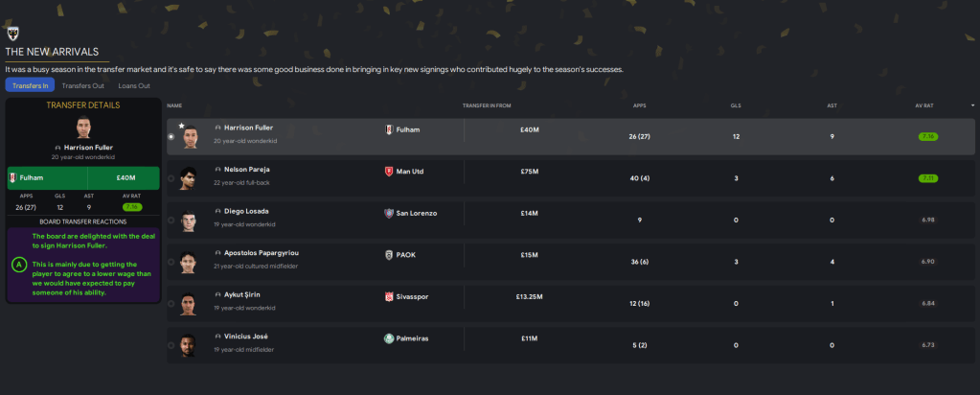Open the AV RAT column sort arrow

tap(972, 105)
